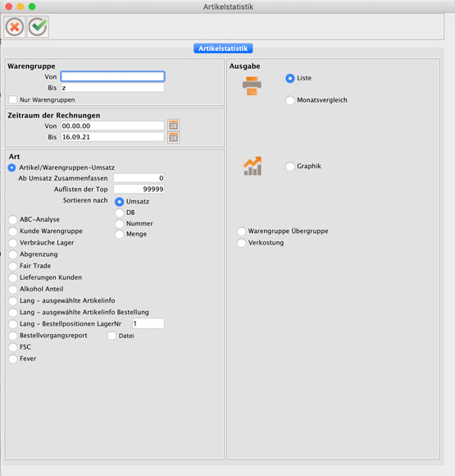
Task: Select the Bestellvorgangsreport option
Action: [x=13, y=336]
